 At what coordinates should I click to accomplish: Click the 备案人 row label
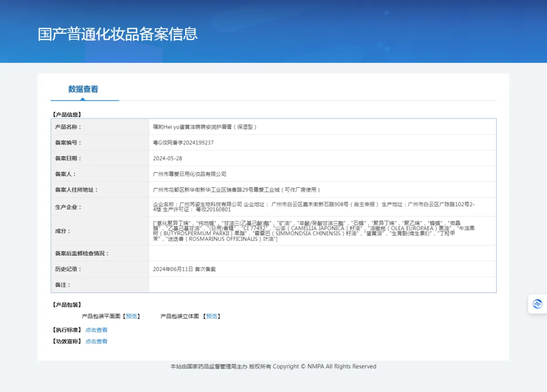[66, 174]
